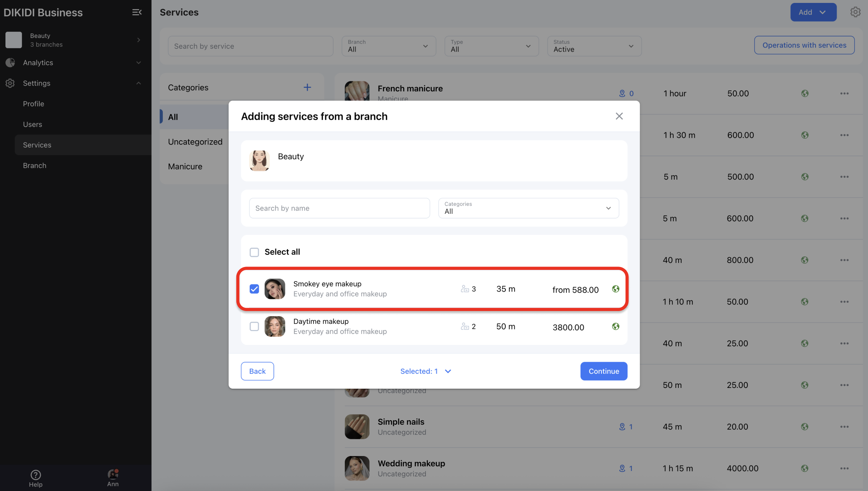Click the Search by name field
The height and width of the screenshot is (491, 868).
coord(339,208)
